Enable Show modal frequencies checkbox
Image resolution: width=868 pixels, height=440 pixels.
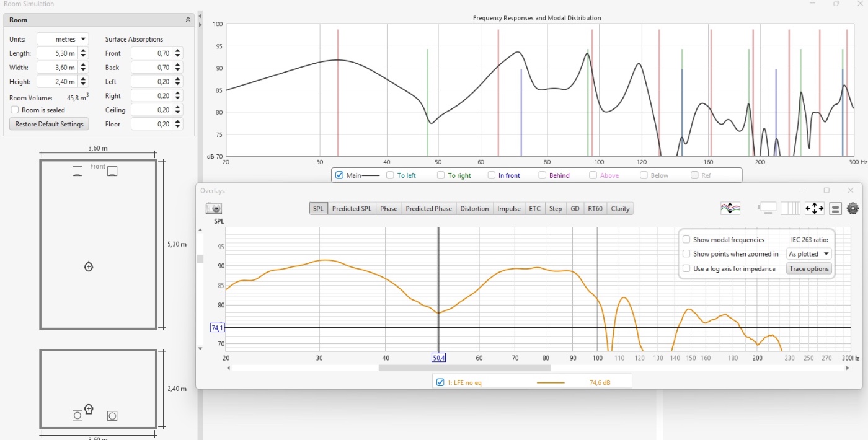686,240
